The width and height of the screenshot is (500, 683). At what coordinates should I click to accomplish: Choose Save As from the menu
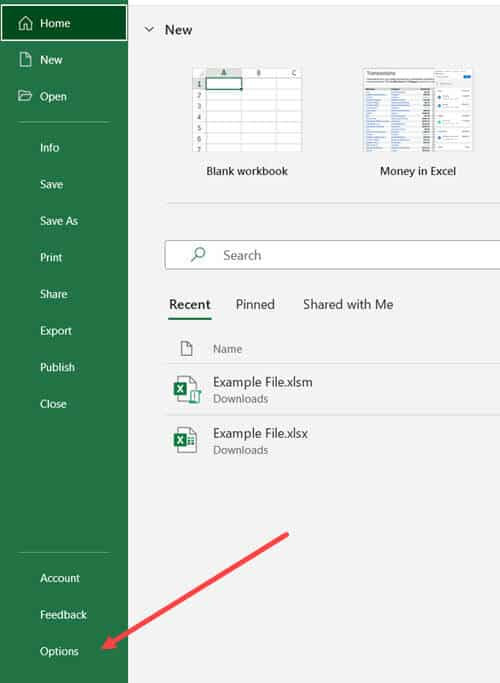(59, 221)
